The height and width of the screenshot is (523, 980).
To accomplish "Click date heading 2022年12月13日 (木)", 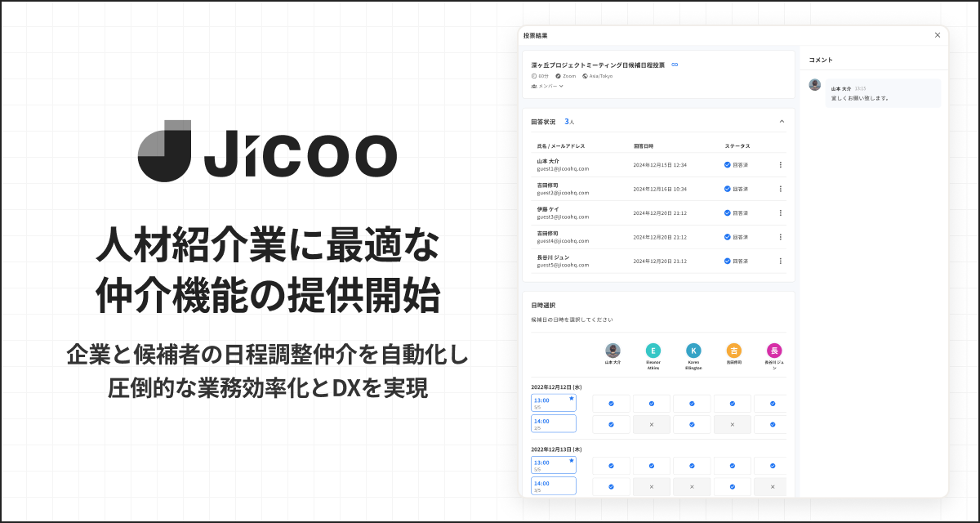I will tap(556, 449).
